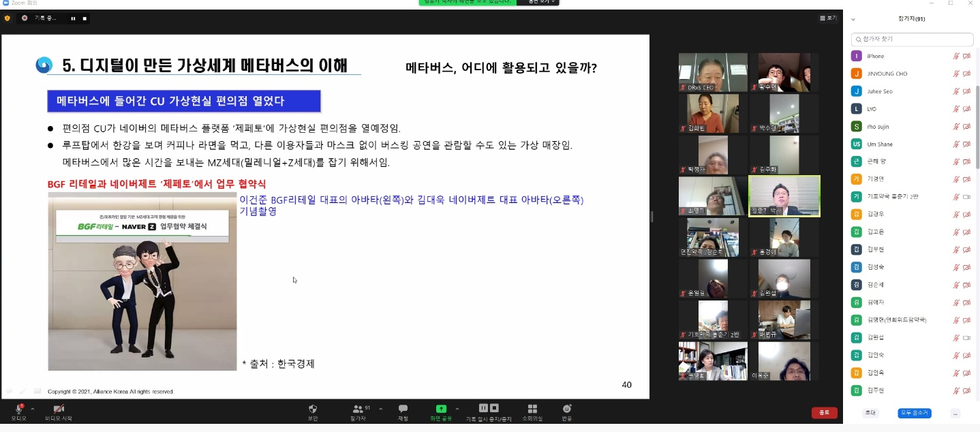This screenshot has height=432, width=980.
Task: Stop recording from the top-left indicator bar
Action: 85,18
